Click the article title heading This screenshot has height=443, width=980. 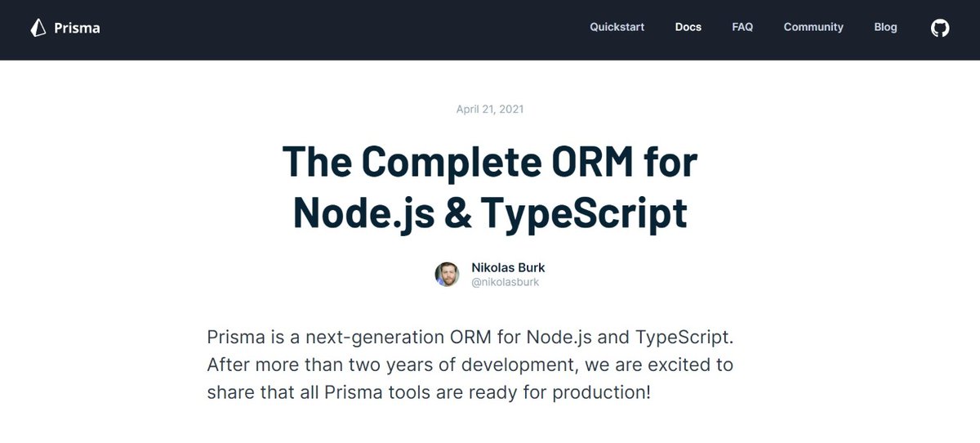pos(490,187)
